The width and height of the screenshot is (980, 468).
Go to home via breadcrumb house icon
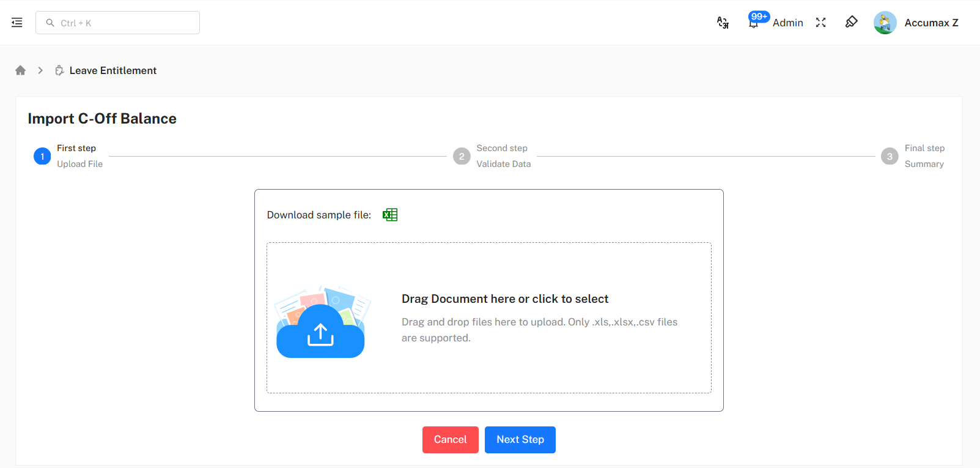pyautogui.click(x=21, y=70)
